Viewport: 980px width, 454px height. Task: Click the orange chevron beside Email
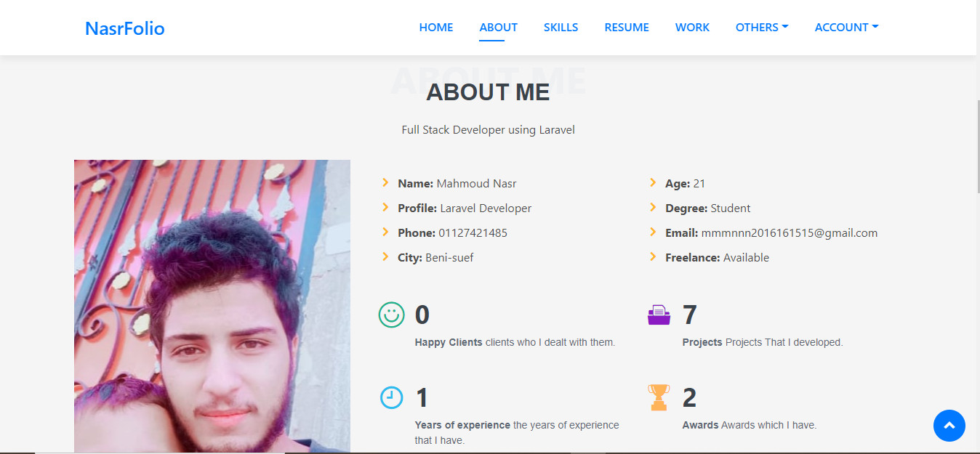pyautogui.click(x=653, y=232)
